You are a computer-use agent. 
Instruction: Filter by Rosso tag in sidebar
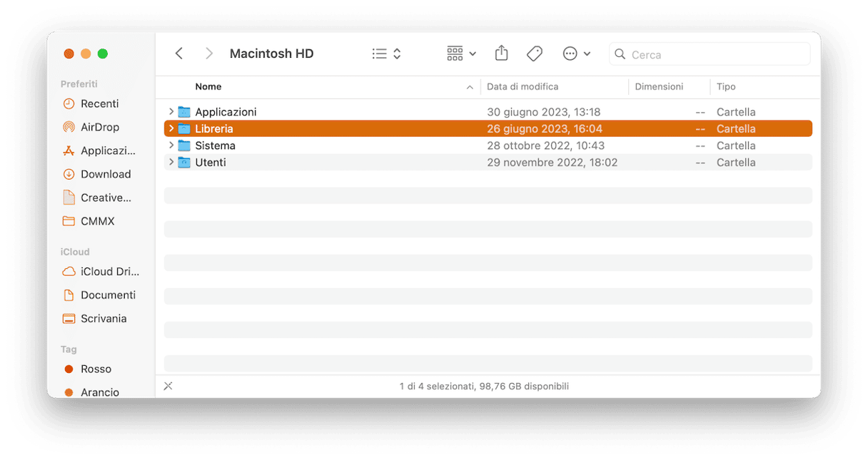pos(96,369)
